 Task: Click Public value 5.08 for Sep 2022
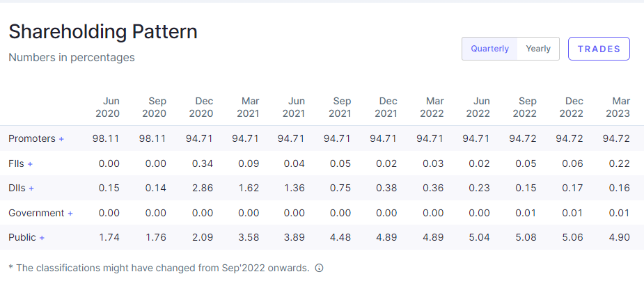523,237
